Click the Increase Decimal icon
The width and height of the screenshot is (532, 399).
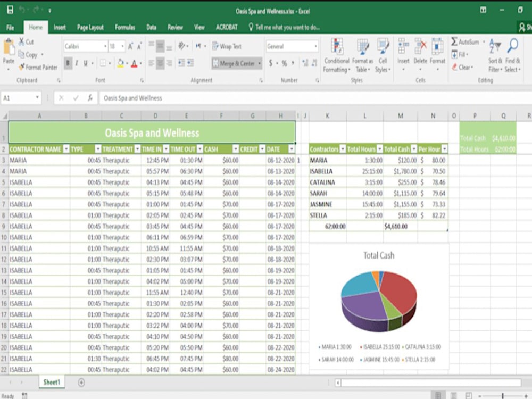pyautogui.click(x=305, y=63)
